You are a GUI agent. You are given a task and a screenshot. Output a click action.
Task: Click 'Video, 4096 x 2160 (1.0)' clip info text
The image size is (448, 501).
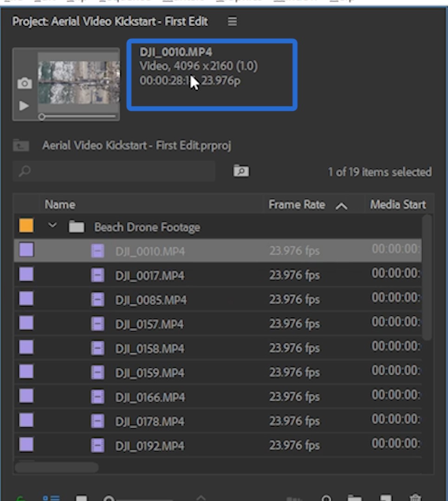(x=199, y=66)
